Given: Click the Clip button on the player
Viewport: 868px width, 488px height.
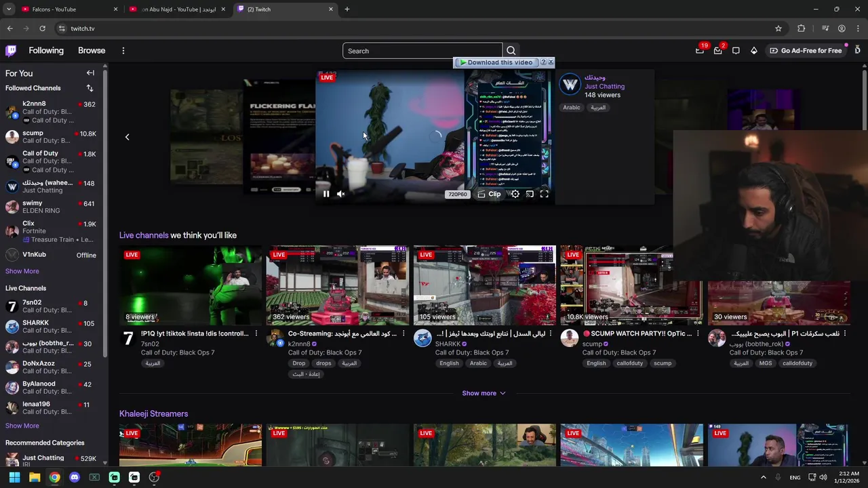Looking at the screenshot, I should point(489,195).
